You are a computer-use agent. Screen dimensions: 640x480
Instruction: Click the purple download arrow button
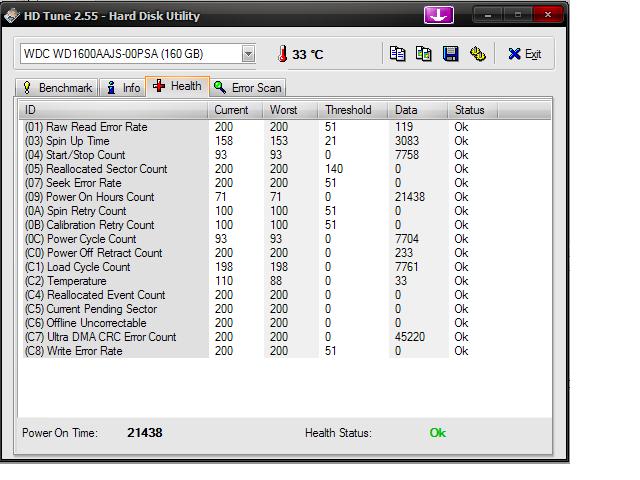pyautogui.click(x=438, y=15)
